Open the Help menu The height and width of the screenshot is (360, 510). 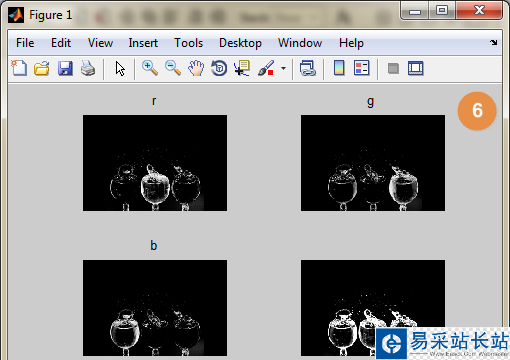click(351, 43)
